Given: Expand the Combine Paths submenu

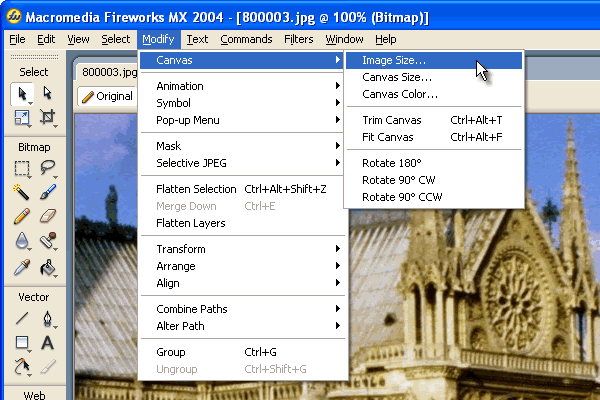Looking at the screenshot, I should tap(242, 309).
